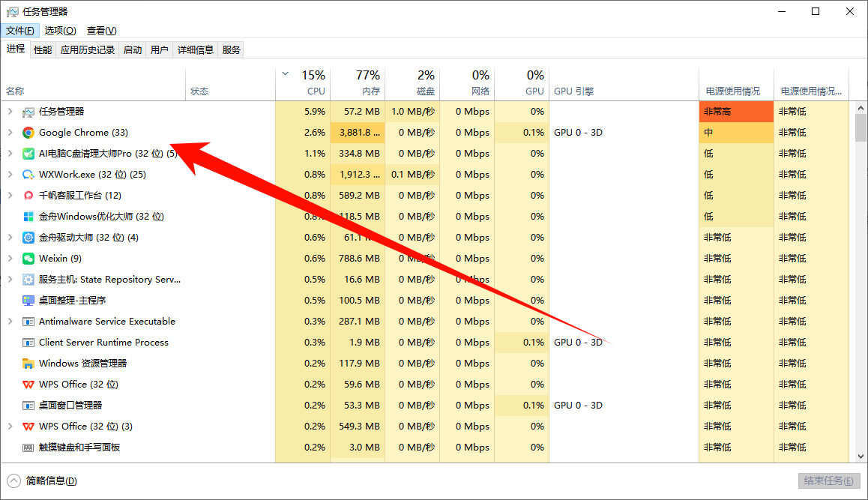Expand the 任务管理器 process entry
Image resolution: width=868 pixels, height=500 pixels.
coord(10,112)
